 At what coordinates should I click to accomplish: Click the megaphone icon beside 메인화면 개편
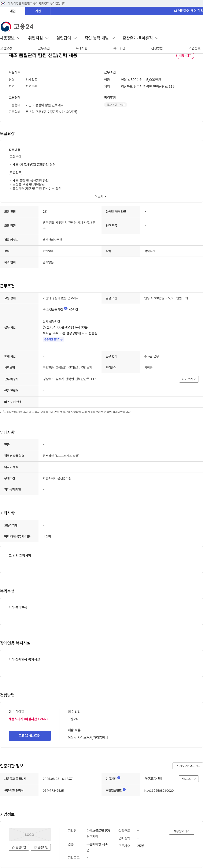[x=175, y=11]
